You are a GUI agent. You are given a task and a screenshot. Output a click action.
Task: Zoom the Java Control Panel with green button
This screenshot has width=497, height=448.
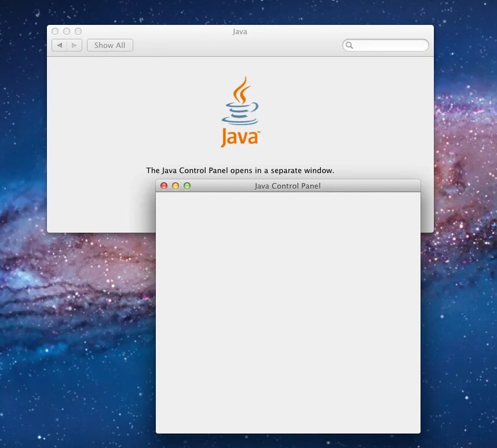[187, 186]
